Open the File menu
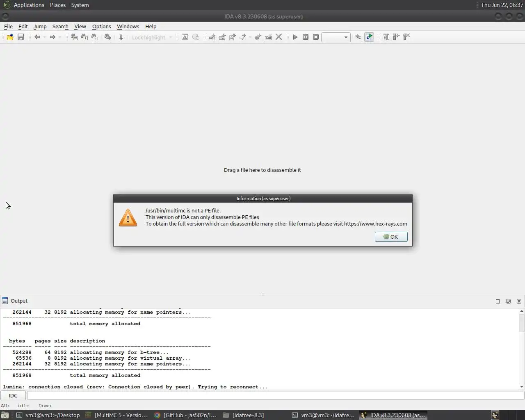Viewport: 525px width, 420px height. 8,26
